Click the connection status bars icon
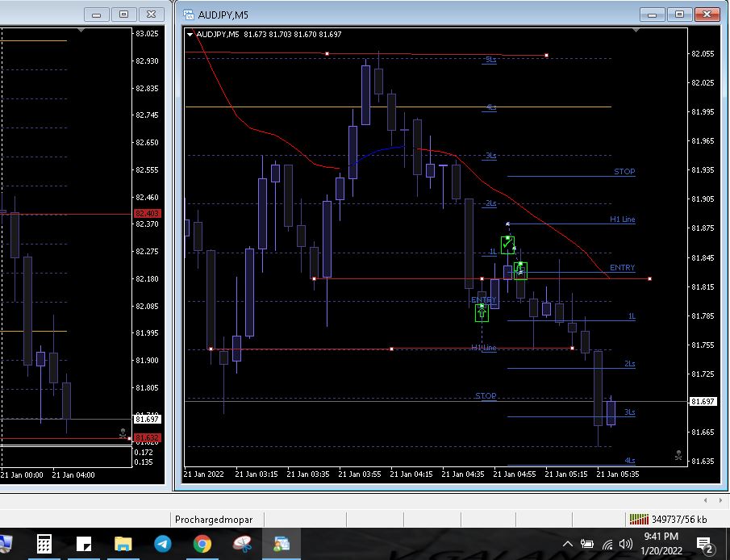 (639, 519)
